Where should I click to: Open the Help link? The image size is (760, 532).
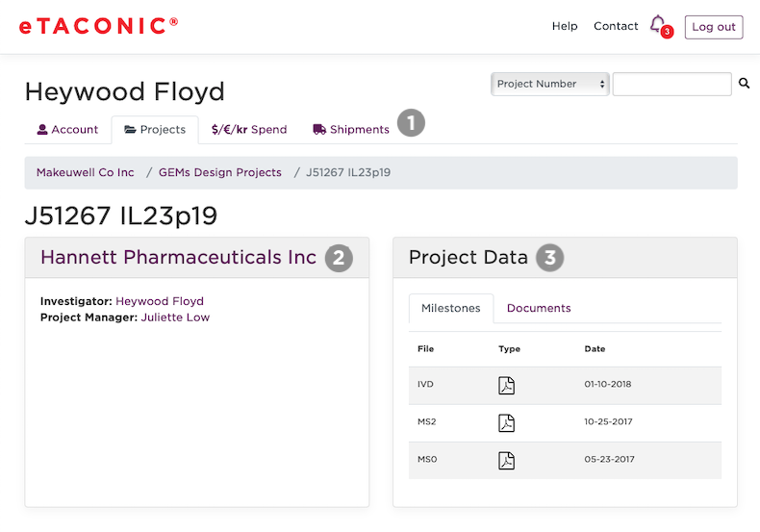point(565,27)
